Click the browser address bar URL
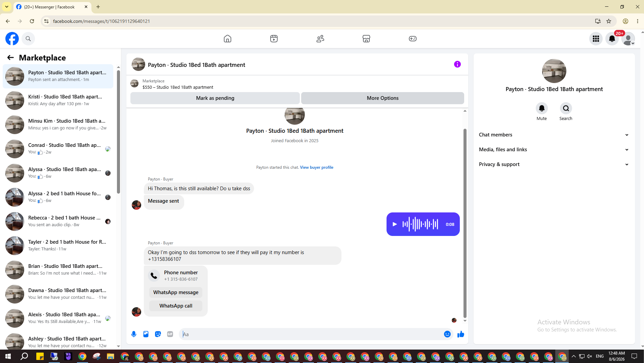The width and height of the screenshot is (644, 363). [x=101, y=21]
